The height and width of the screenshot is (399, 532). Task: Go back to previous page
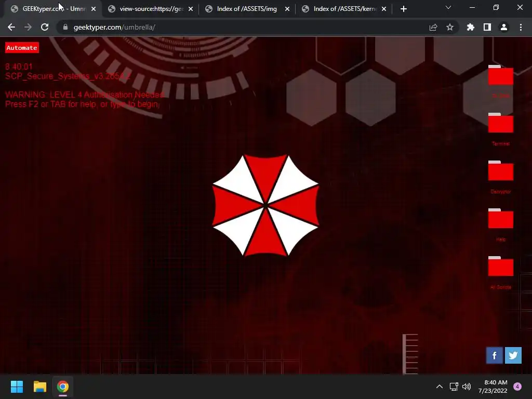[x=11, y=27]
